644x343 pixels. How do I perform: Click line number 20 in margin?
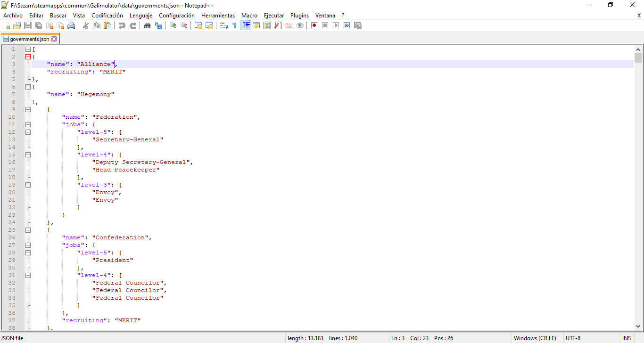tap(12, 192)
